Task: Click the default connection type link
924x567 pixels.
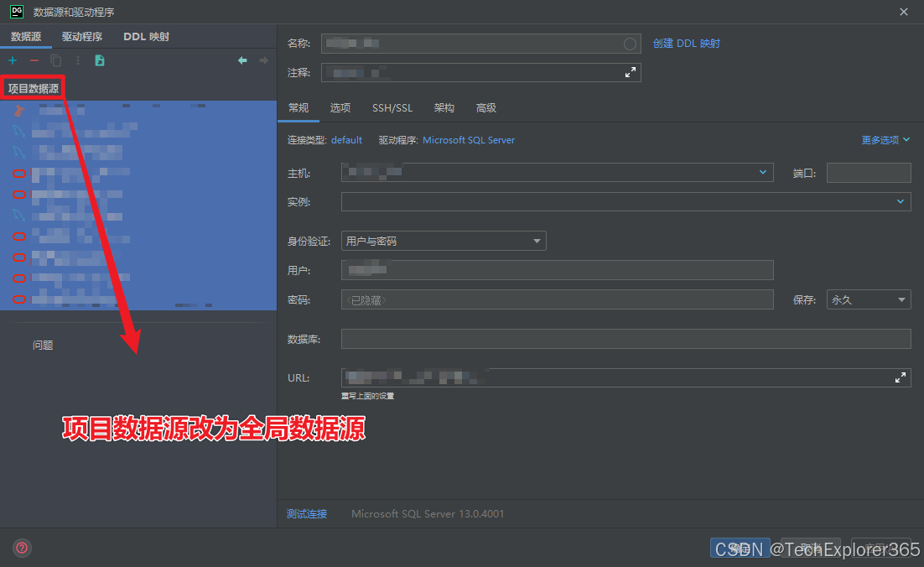Action: pyautogui.click(x=346, y=140)
